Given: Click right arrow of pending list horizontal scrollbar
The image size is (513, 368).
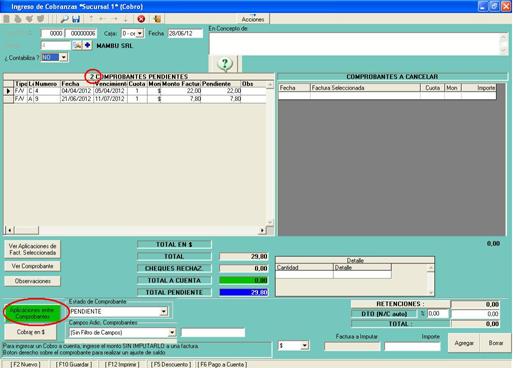Looking at the screenshot, I should click(262, 230).
